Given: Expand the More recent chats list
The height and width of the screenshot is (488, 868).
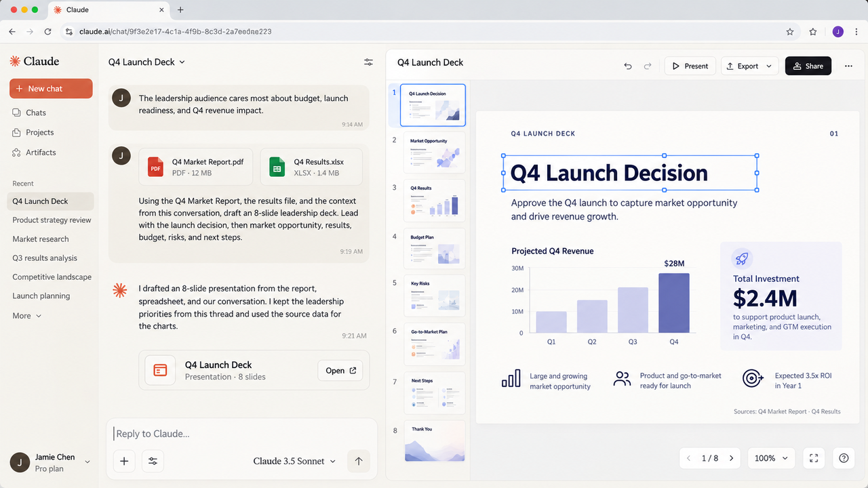Looking at the screenshot, I should (27, 316).
